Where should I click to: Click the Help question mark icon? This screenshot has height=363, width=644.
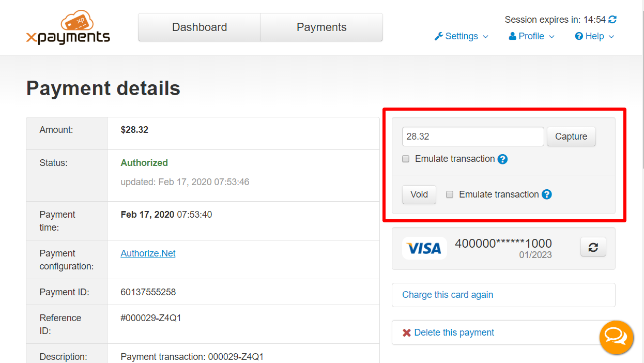click(579, 36)
